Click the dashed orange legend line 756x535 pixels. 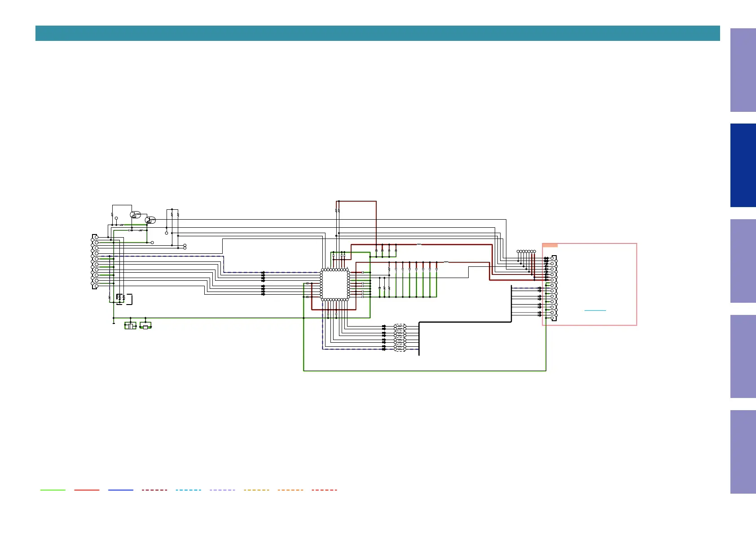[x=290, y=490]
